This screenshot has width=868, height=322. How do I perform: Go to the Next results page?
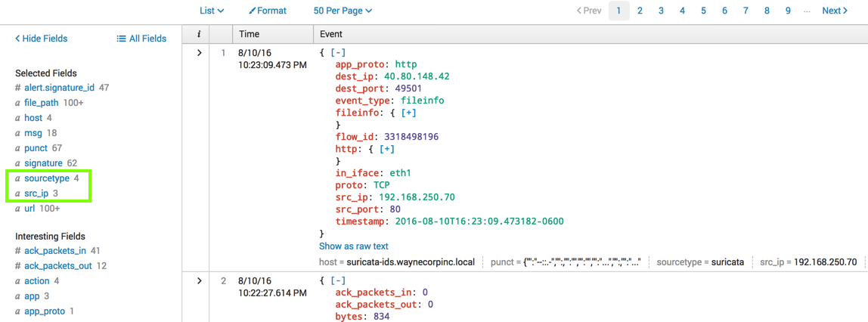point(835,11)
